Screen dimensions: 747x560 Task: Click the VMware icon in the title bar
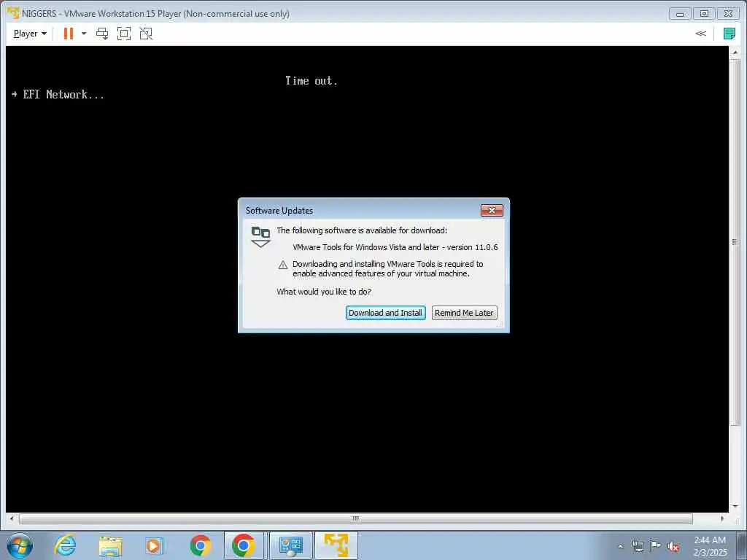coord(13,13)
